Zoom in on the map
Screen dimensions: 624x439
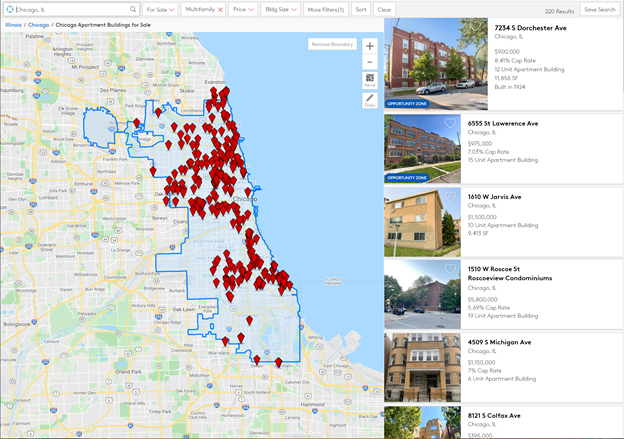[369, 46]
